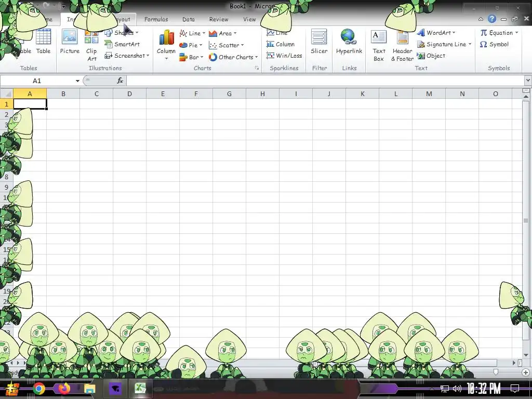Screen dimensions: 532x399
Task: Open the Shapes dropdown gallery
Action: (122, 33)
